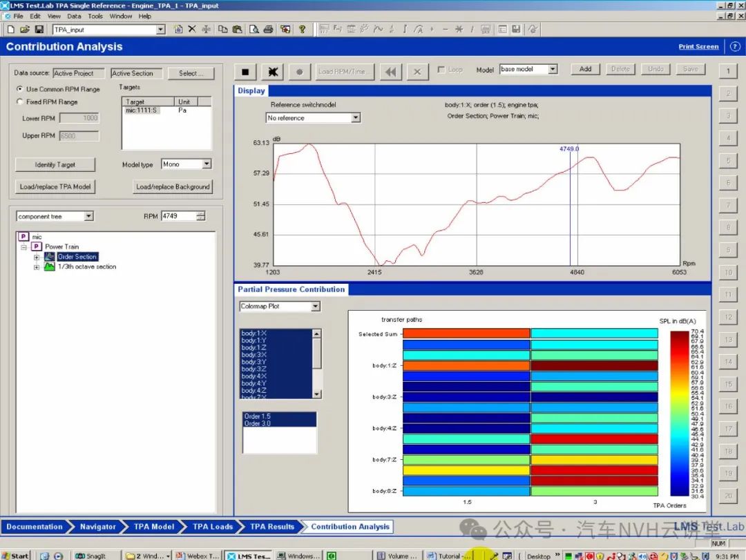The image size is (746, 560).
Task: Click the rewind double-arrow button
Action: point(391,72)
